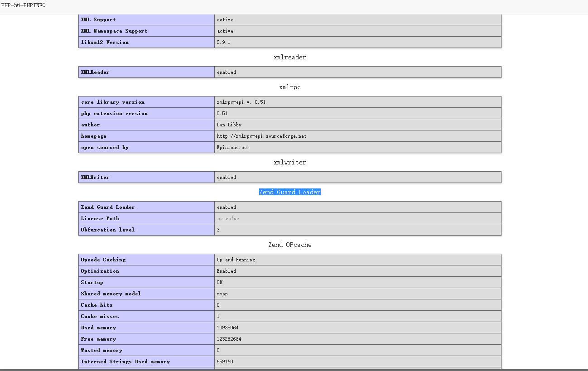Click Free memory value 123282664

pyautogui.click(x=229, y=339)
